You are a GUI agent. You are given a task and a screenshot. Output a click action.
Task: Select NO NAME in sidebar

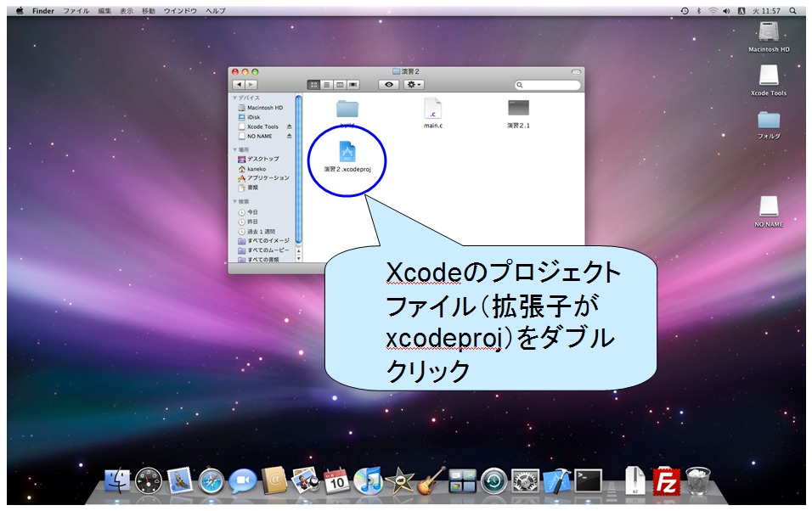[256, 136]
